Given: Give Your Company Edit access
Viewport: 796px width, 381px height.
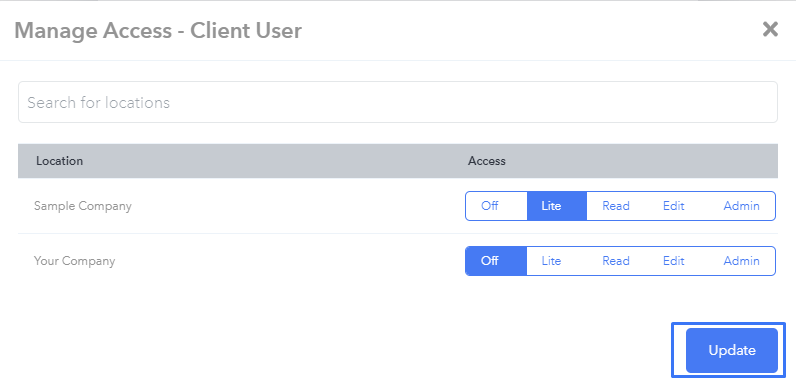Looking at the screenshot, I should (674, 261).
